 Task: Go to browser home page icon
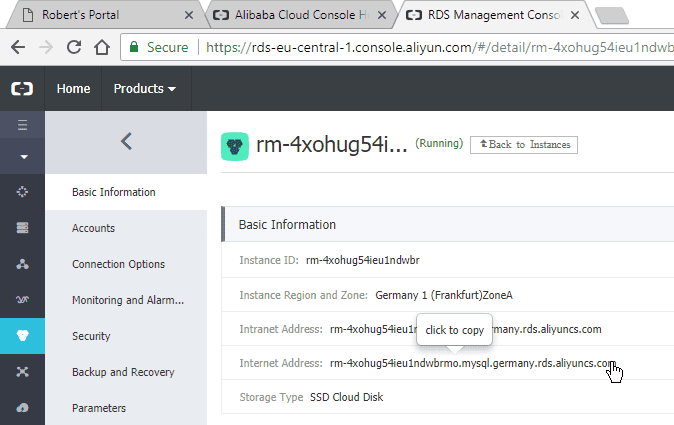(102, 47)
